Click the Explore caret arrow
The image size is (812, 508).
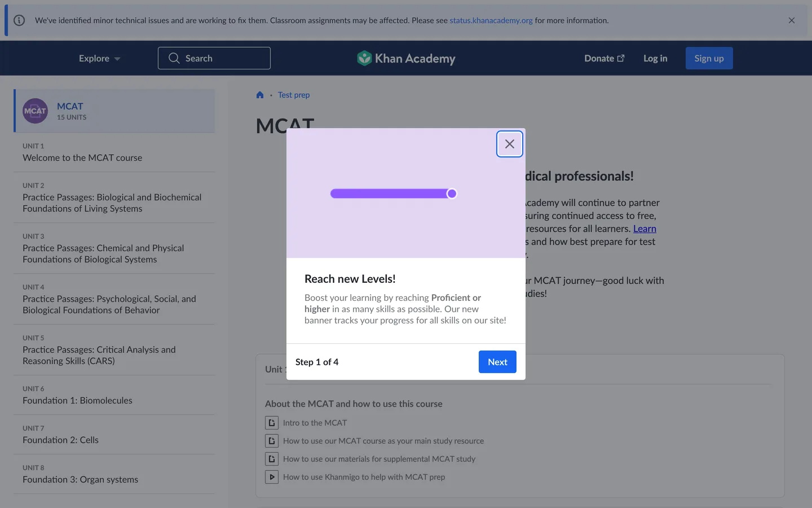pyautogui.click(x=117, y=59)
